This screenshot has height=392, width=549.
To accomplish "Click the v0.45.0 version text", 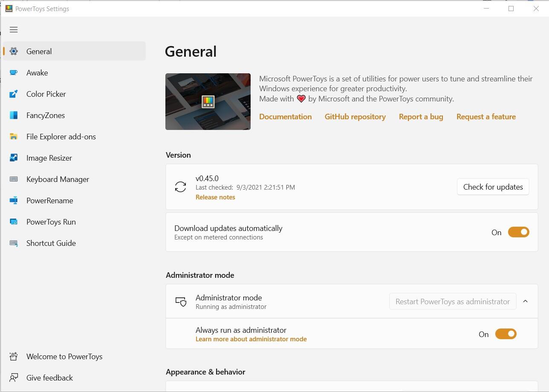I will tap(207, 178).
